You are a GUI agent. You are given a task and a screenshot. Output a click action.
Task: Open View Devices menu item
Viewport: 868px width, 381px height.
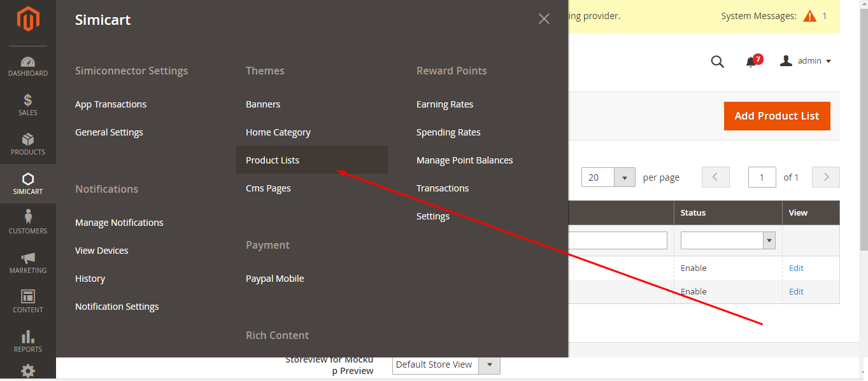click(102, 251)
